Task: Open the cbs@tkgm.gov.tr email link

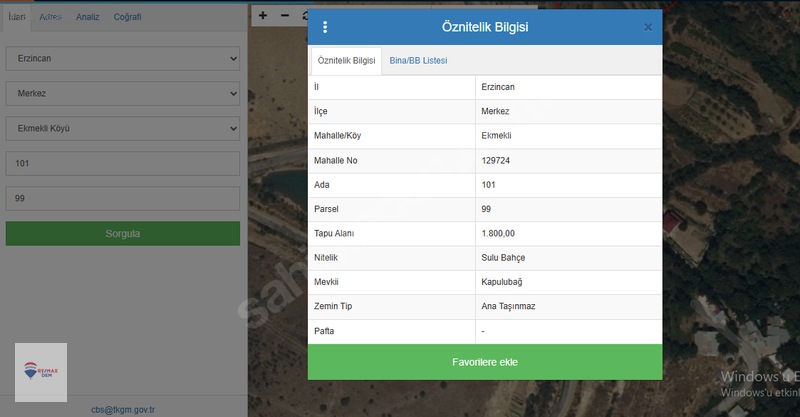Action: point(123,409)
